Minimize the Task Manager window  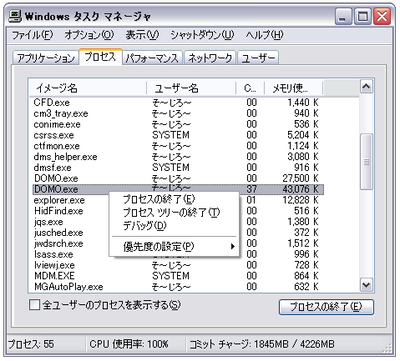click(x=343, y=16)
